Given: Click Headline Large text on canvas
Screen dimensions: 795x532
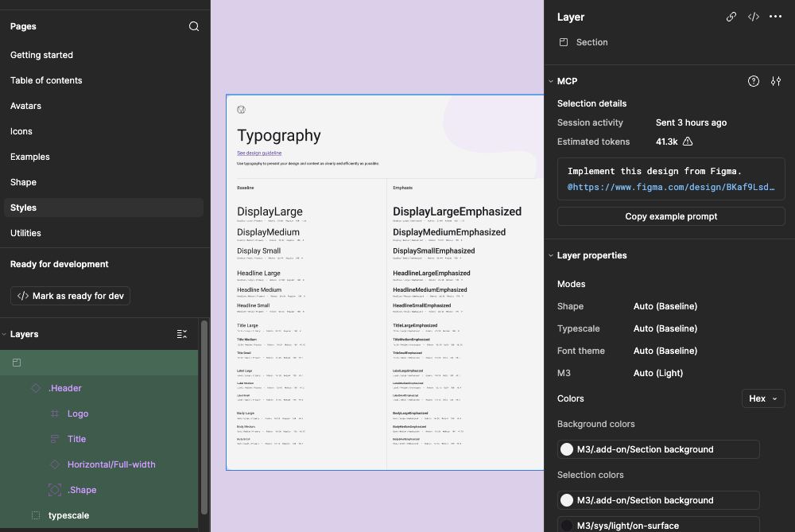Looking at the screenshot, I should pos(258,273).
